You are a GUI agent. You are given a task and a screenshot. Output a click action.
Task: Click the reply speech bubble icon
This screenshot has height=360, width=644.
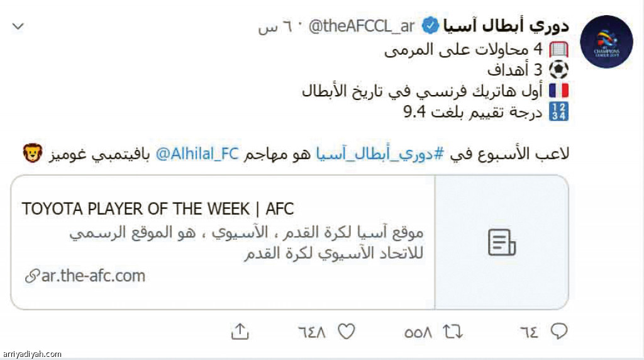559,331
